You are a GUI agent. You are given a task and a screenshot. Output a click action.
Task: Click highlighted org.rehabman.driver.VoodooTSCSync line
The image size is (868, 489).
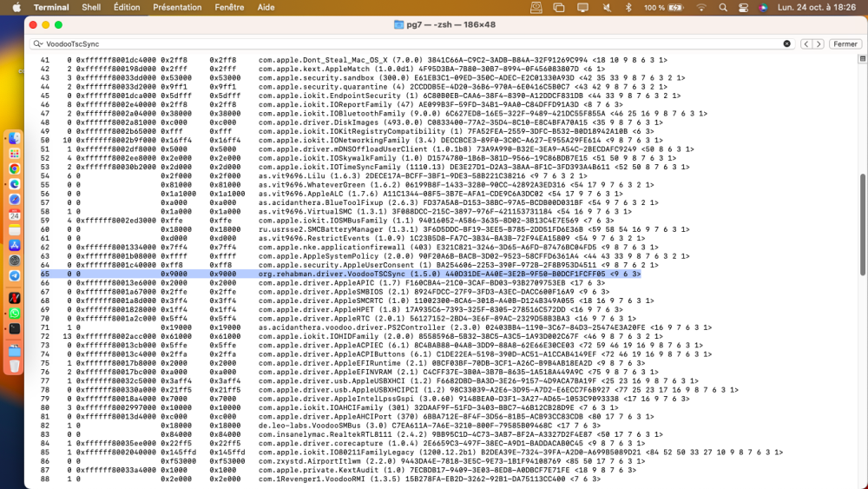340,274
